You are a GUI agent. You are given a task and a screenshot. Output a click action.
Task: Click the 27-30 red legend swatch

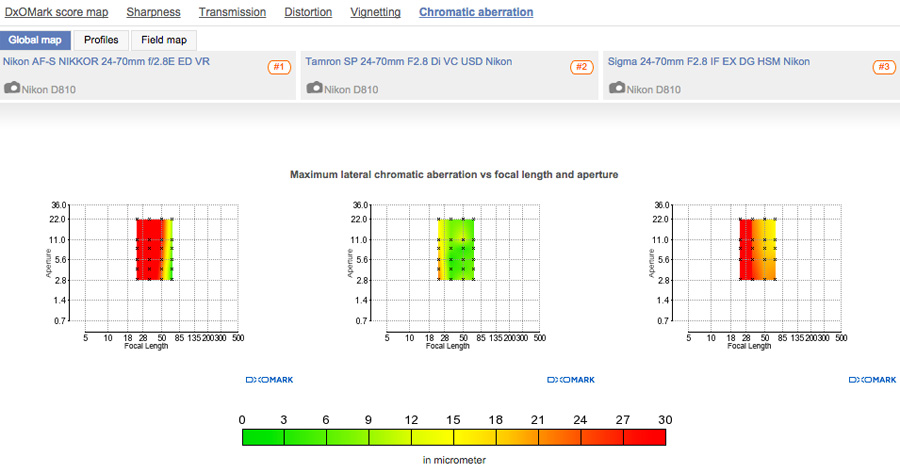(x=645, y=437)
